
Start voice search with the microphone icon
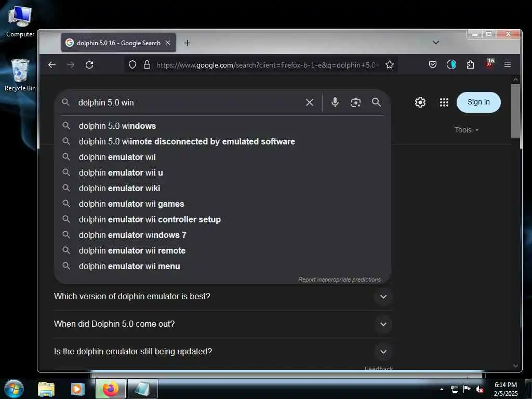(335, 102)
